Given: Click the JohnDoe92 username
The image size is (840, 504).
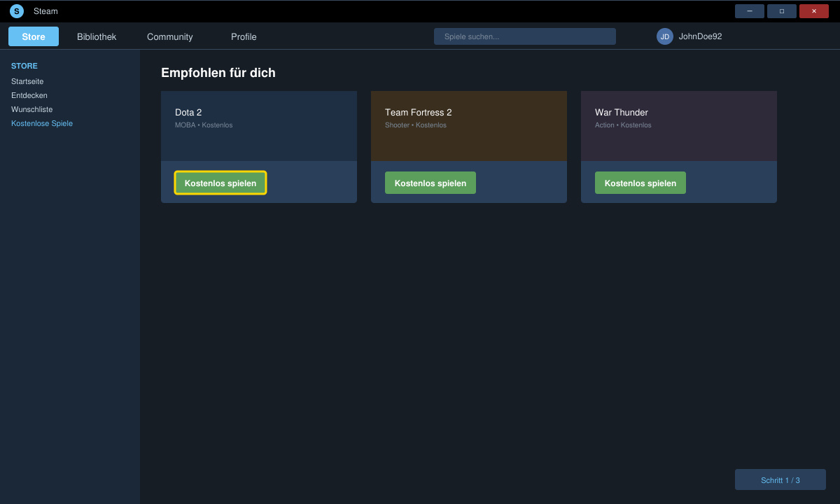Looking at the screenshot, I should point(700,36).
